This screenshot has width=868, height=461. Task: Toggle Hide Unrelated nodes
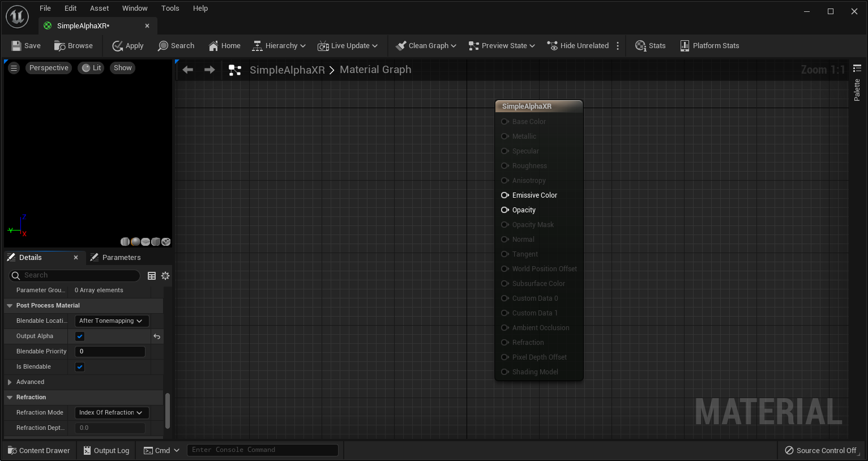(x=578, y=46)
